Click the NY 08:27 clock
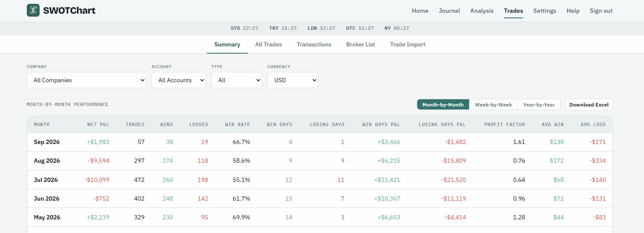The image size is (644, 233). pos(397,28)
